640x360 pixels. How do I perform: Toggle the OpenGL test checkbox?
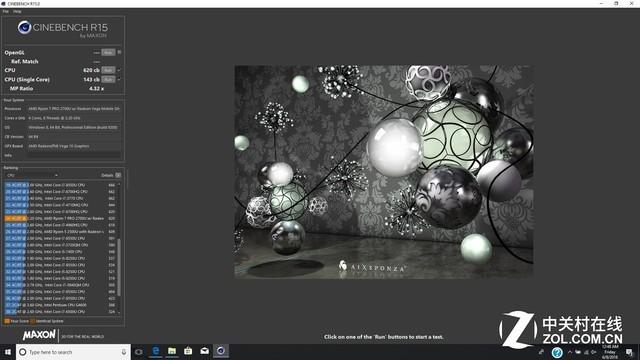(119, 52)
